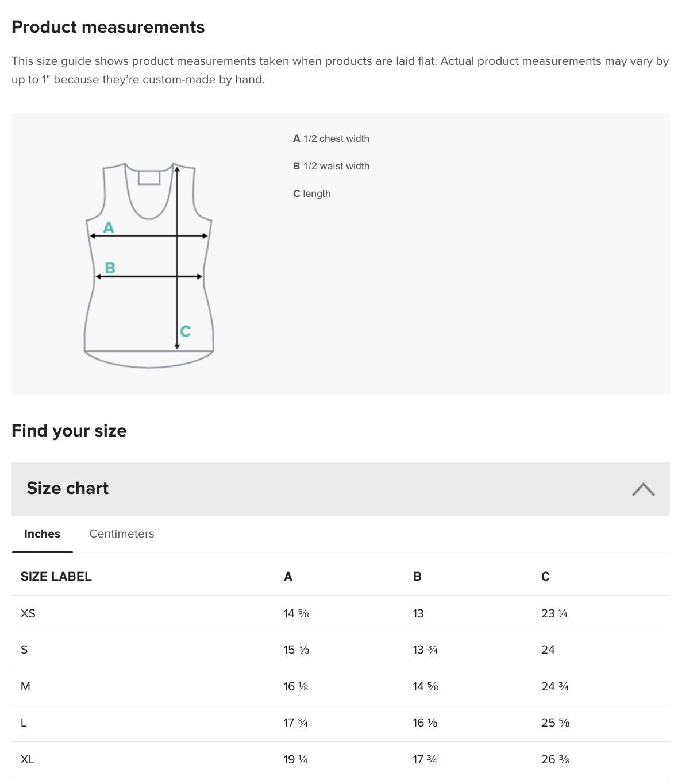
Task: Select the L size row
Action: [23, 723]
